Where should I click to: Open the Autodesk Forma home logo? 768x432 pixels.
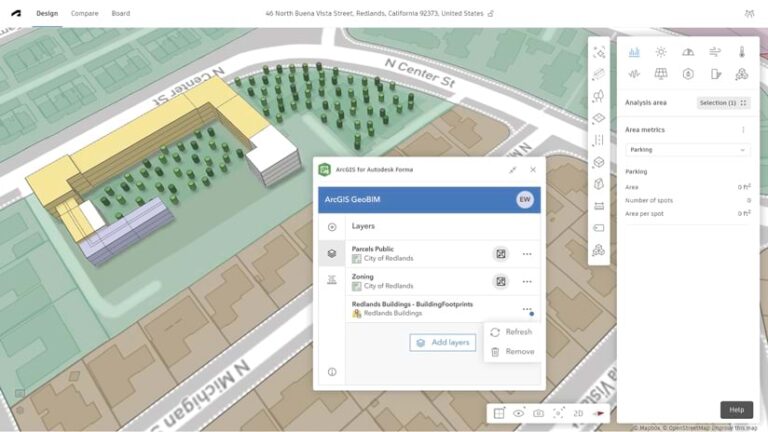click(x=16, y=13)
